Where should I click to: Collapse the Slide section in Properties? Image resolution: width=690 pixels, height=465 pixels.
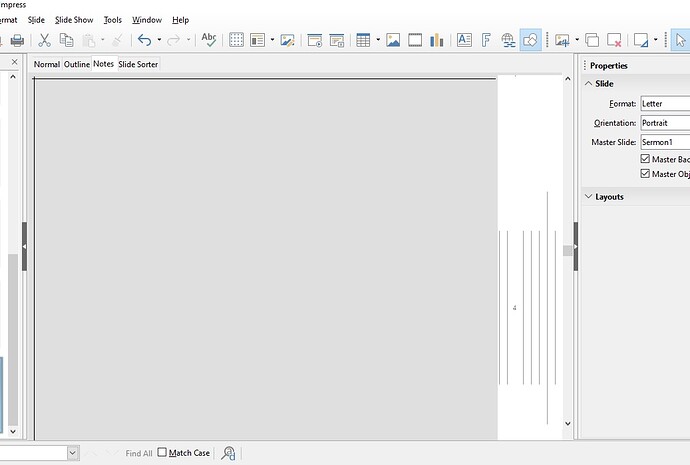click(x=588, y=84)
